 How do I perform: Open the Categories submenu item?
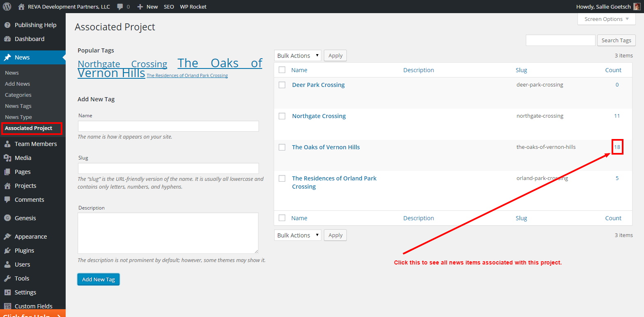click(x=18, y=95)
